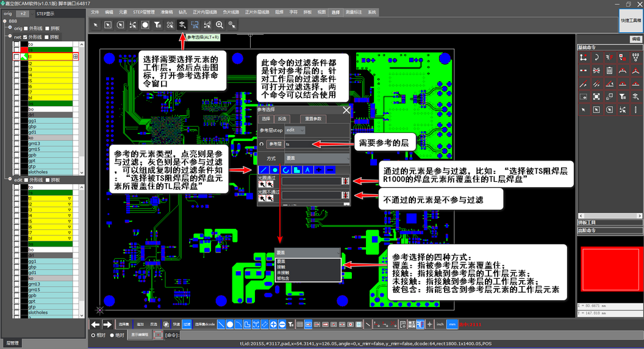Viewport: 644px width, 349px height.
Task: Toggle 拼板 checkbox for orig step
Action: (x=47, y=28)
